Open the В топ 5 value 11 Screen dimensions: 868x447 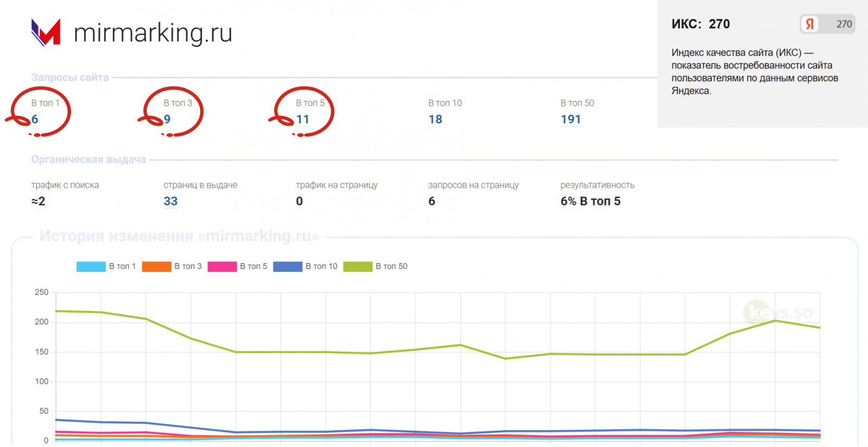(x=303, y=119)
